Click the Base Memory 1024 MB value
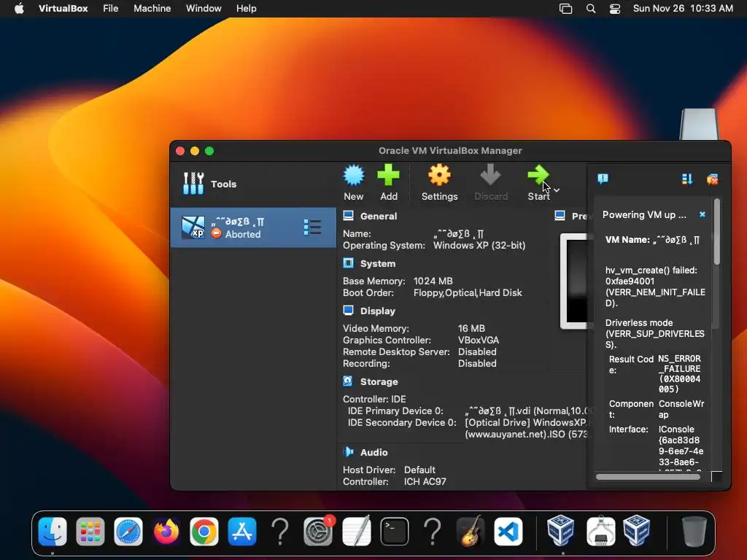The width and height of the screenshot is (747, 560). tap(433, 281)
